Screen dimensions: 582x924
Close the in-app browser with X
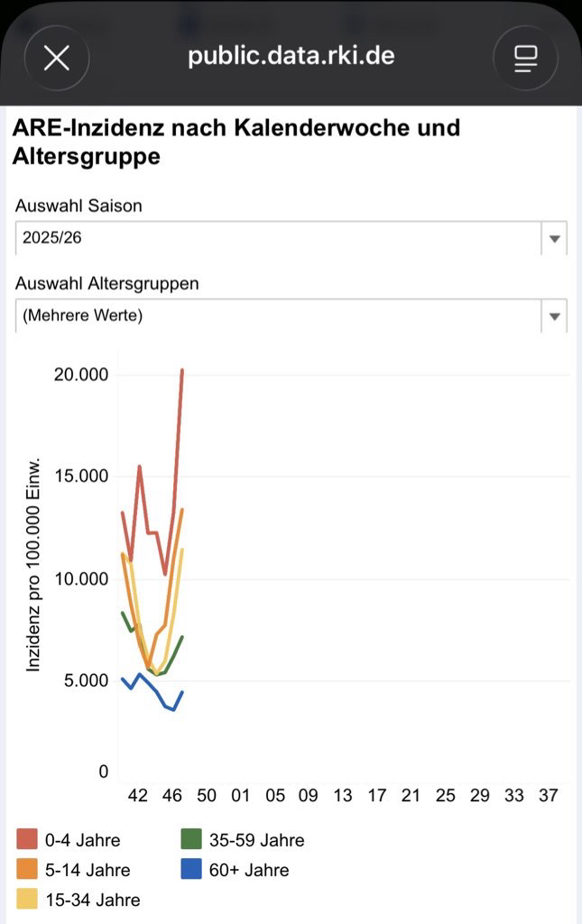[x=57, y=59]
